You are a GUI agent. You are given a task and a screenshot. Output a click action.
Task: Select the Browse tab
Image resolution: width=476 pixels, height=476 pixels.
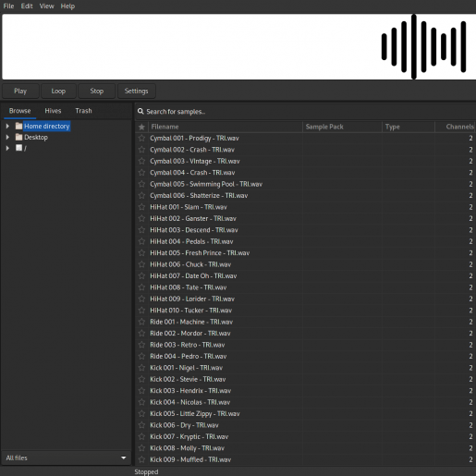[19, 111]
